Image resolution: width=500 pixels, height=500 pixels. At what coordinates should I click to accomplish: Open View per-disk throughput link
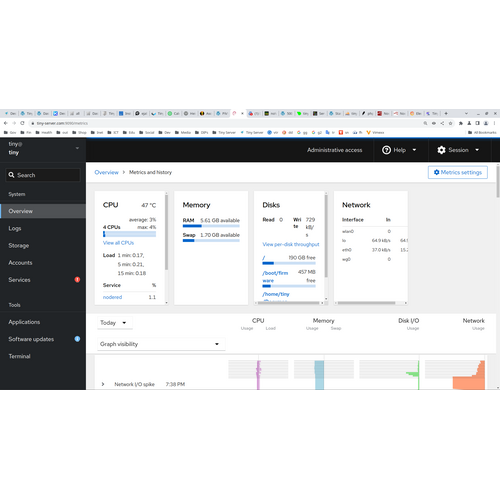[291, 244]
